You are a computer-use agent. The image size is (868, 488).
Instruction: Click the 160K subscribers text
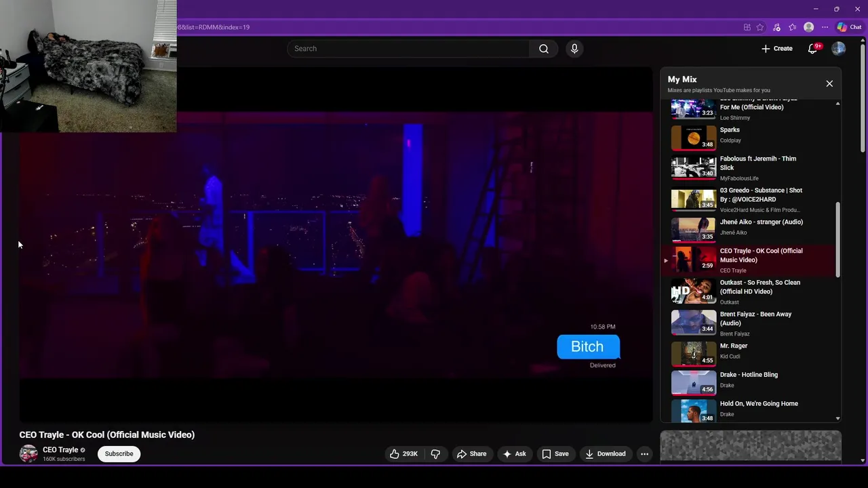point(64,460)
